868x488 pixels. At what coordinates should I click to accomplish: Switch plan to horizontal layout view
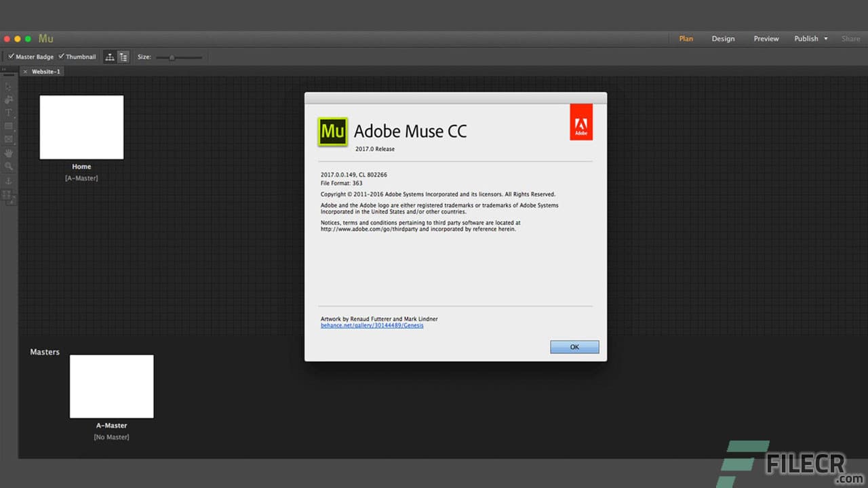coord(110,57)
